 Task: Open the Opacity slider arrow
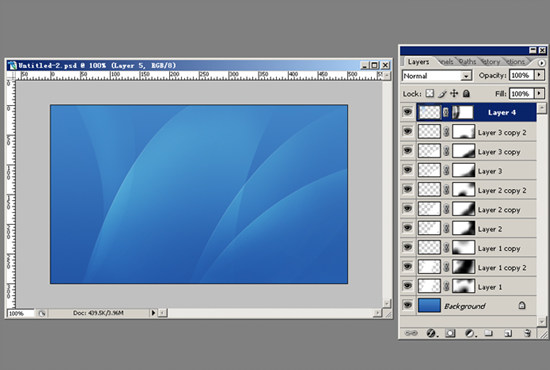click(539, 75)
